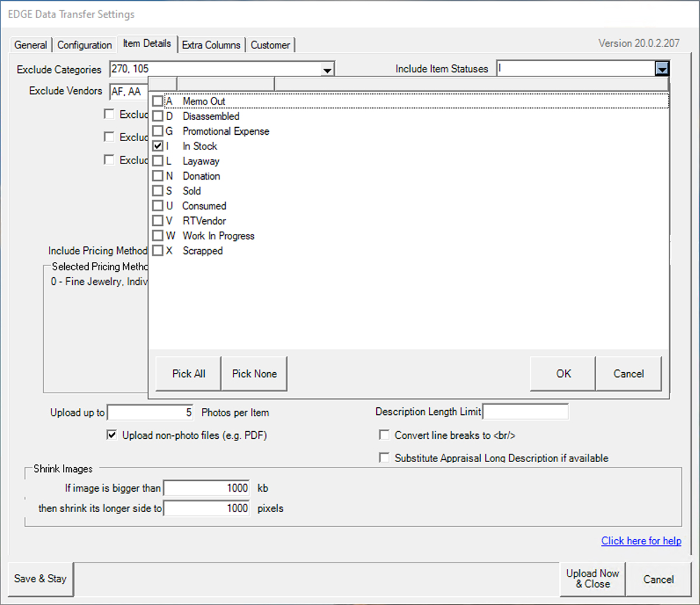This screenshot has width=700, height=605.
Task: Toggle Upload non-photo files checkbox
Action: click(111, 435)
